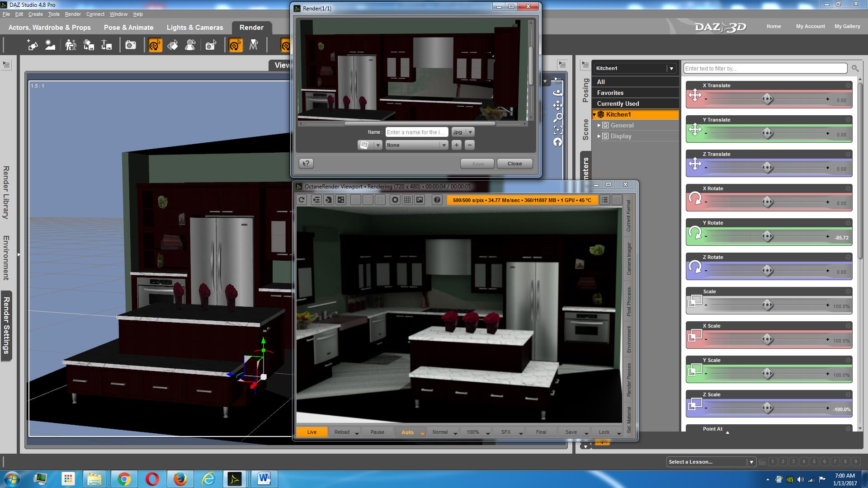Click the search magnifier beside the filter field
This screenshot has height=488, width=868.
point(855,68)
